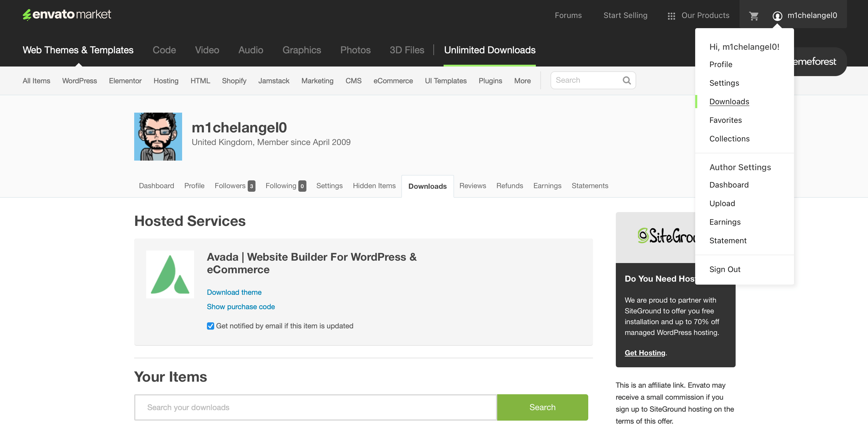Image resolution: width=868 pixels, height=435 pixels.
Task: Click Shopify subcategory
Action: [234, 81]
